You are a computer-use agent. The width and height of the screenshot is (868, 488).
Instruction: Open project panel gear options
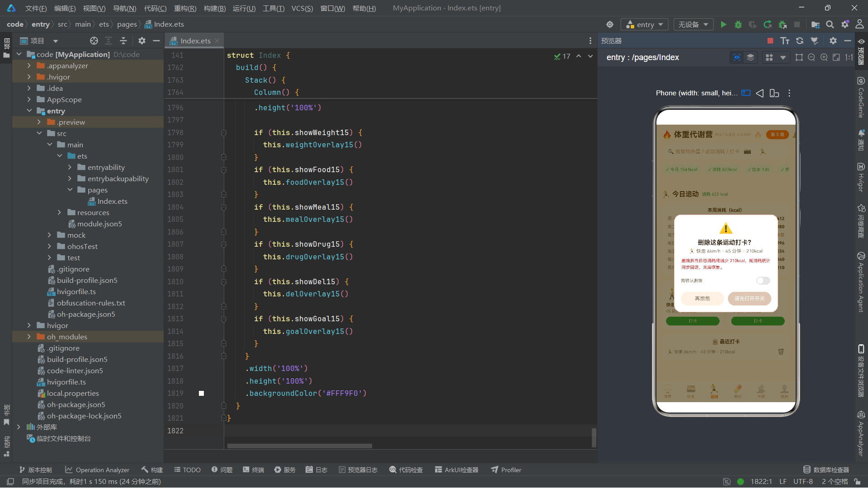(x=142, y=41)
